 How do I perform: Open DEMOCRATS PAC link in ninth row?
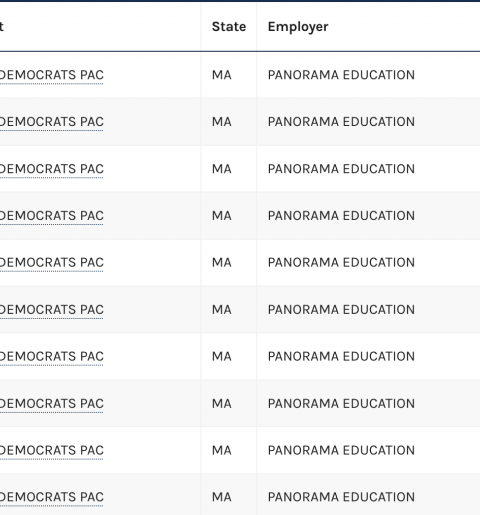pos(52,450)
